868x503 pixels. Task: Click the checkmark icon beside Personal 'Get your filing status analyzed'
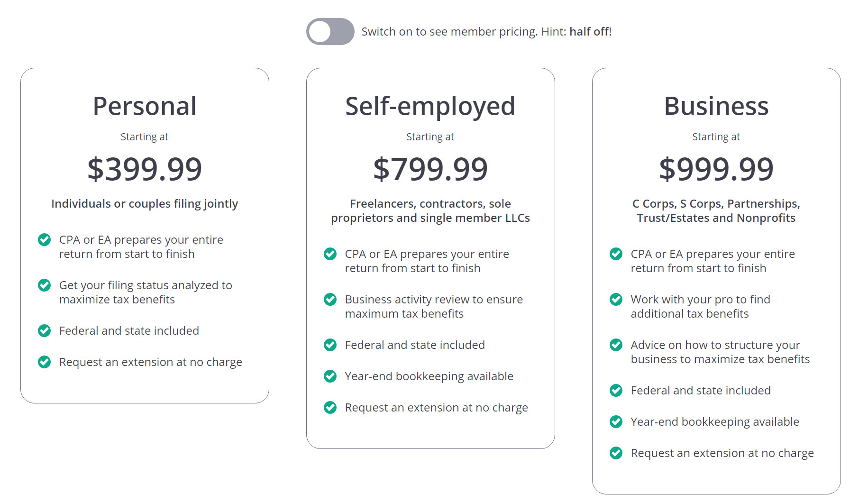point(45,285)
